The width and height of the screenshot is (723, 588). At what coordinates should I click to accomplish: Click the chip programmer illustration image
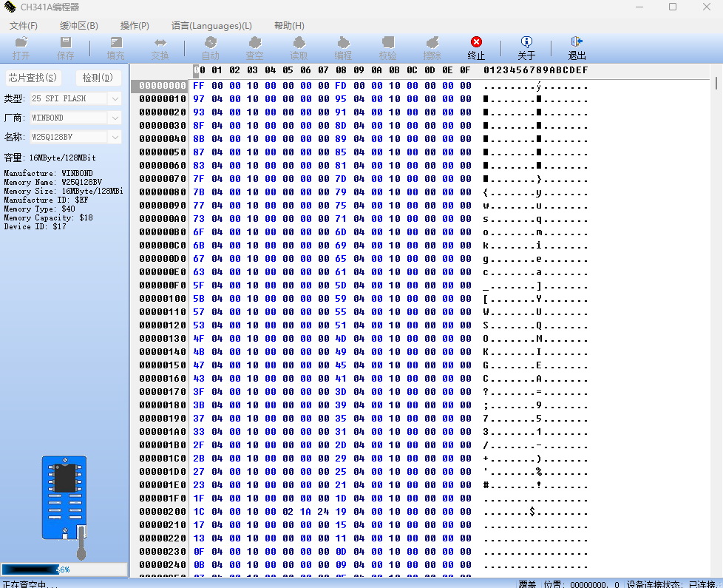tap(65, 507)
